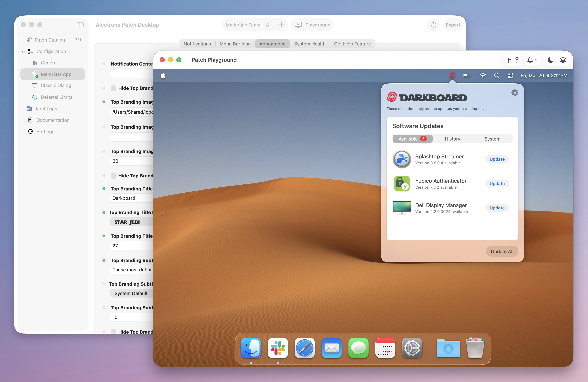Click the reset arrow icon beside Export
Viewport: 588px width, 382px height.
coord(434,25)
